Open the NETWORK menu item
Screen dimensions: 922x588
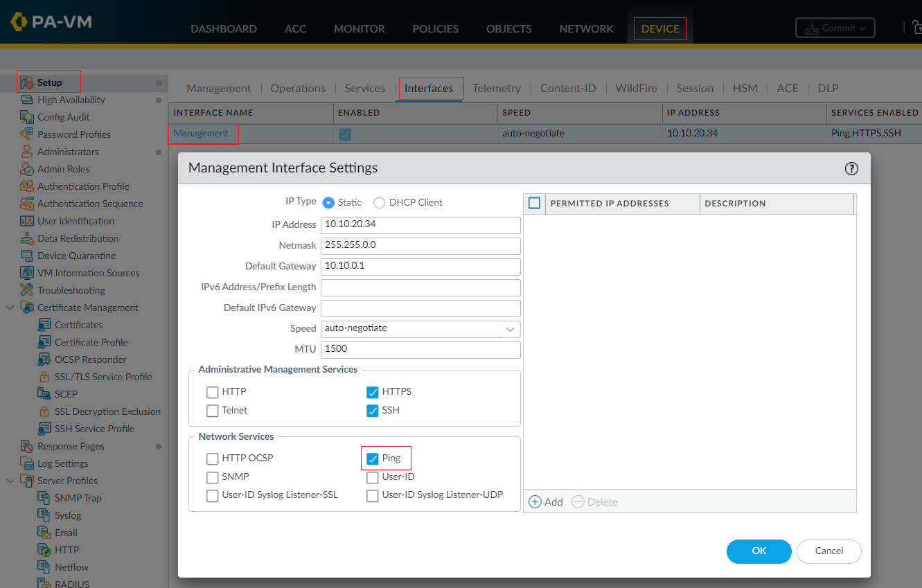pos(586,28)
